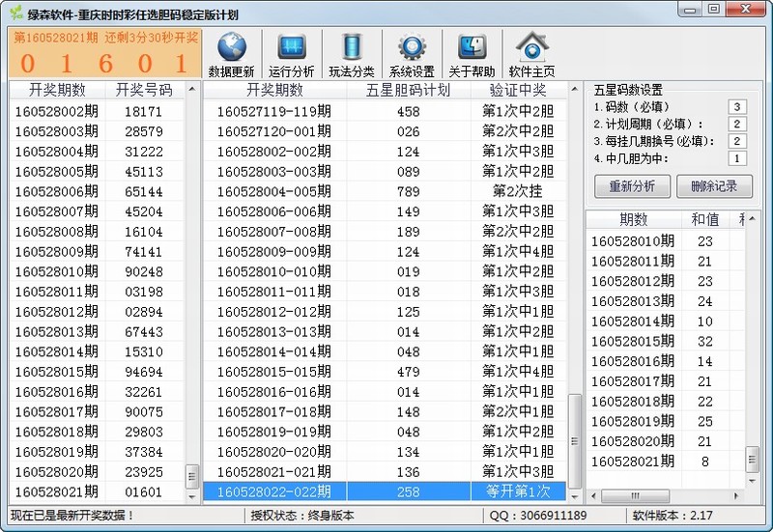
Task: Select row 160528004-005期 in plan table
Action: coord(385,190)
